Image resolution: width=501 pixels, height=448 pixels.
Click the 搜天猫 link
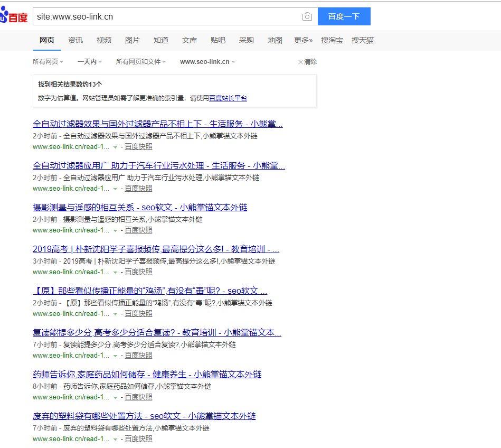363,40
